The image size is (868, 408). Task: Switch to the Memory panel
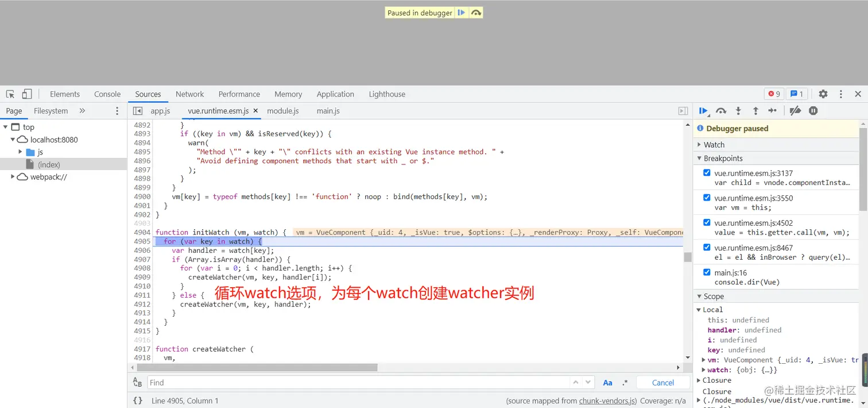click(x=288, y=94)
